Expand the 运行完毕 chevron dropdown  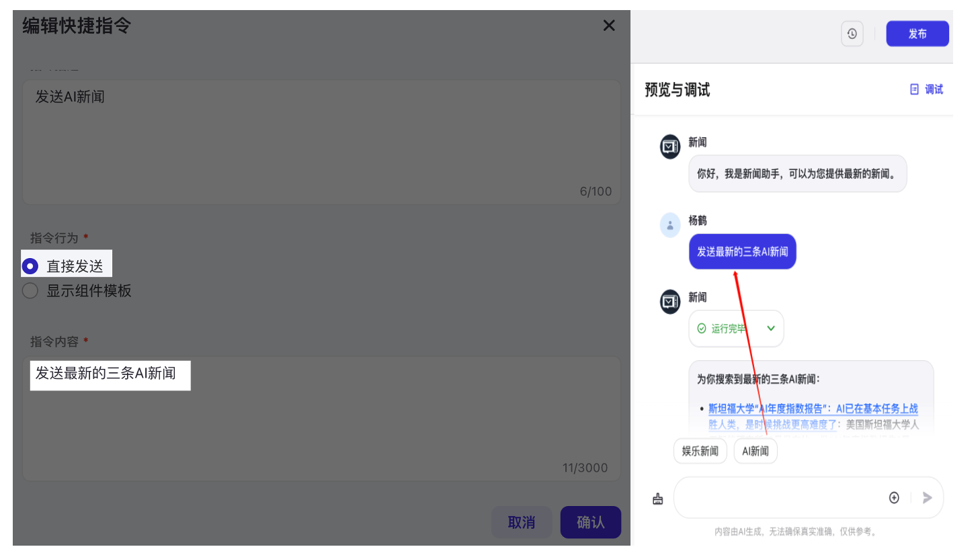click(x=771, y=329)
